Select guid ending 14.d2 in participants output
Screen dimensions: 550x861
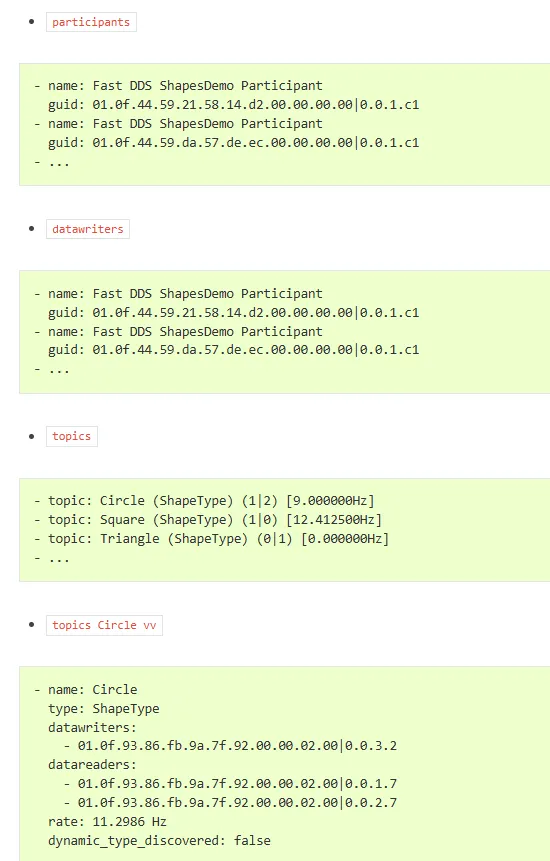pos(256,104)
